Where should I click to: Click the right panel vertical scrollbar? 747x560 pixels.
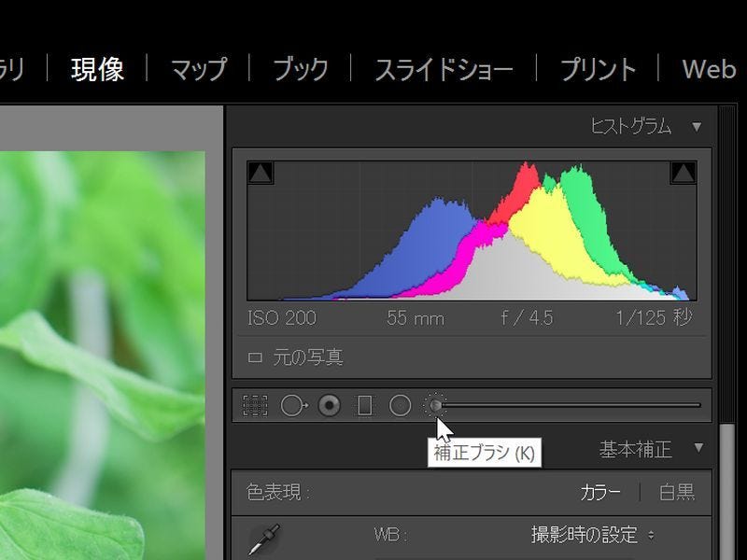pyautogui.click(x=726, y=491)
